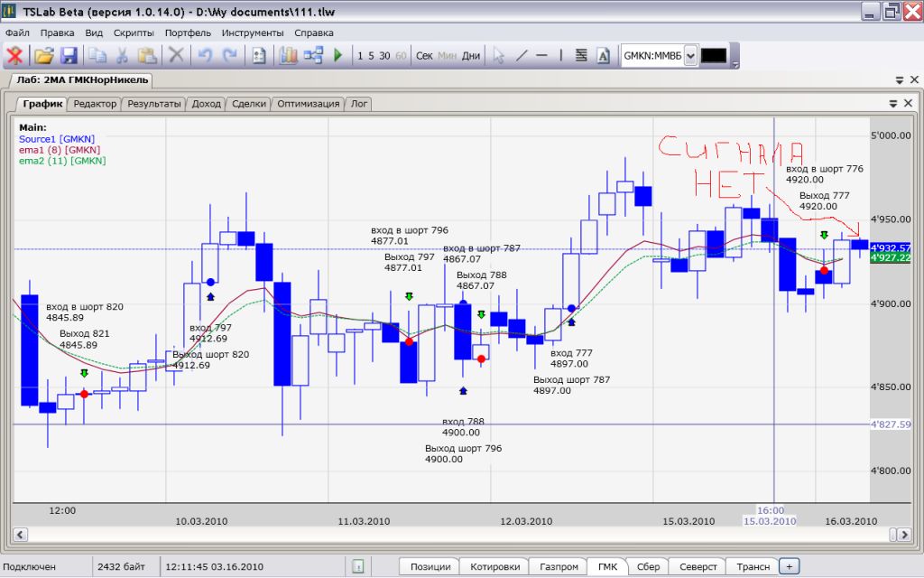Switch to the Оптимизация tab
This screenshot has height=578, width=924.
(309, 104)
